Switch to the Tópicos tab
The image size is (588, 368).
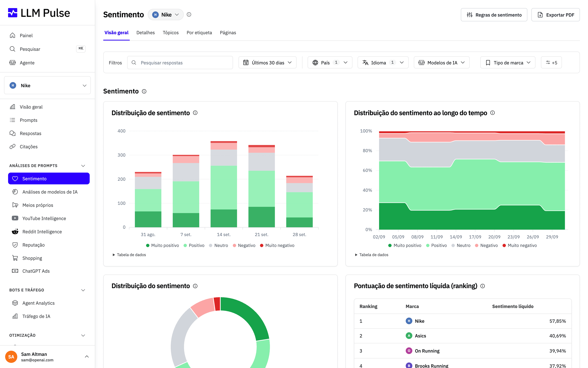pyautogui.click(x=171, y=33)
